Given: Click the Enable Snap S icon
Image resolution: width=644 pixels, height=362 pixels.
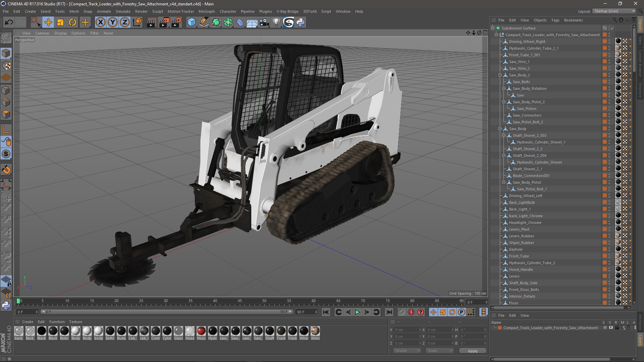Looking at the screenshot, I should click(x=6, y=154).
